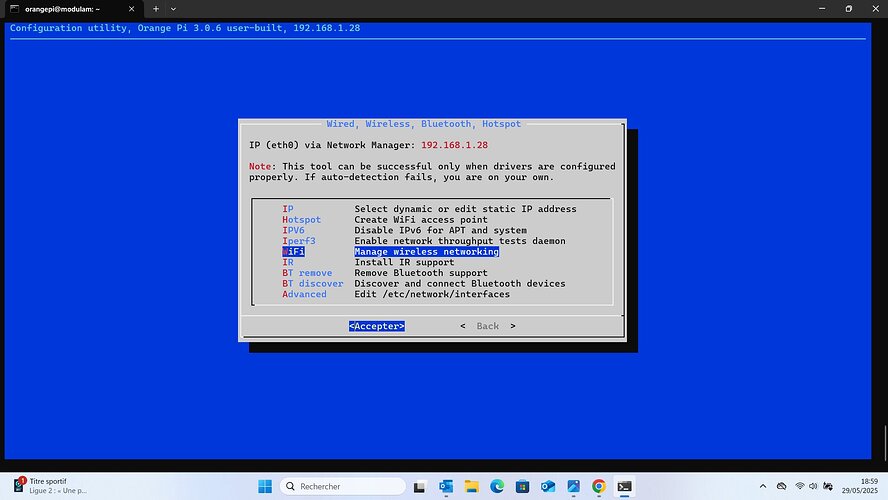Select the Iperf3 menu entry
This screenshot has width=888, height=500.
[299, 241]
